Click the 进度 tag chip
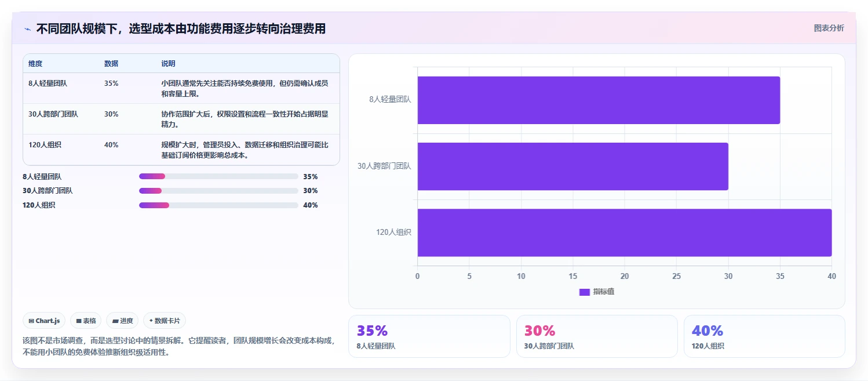This screenshot has height=381, width=868. [122, 321]
